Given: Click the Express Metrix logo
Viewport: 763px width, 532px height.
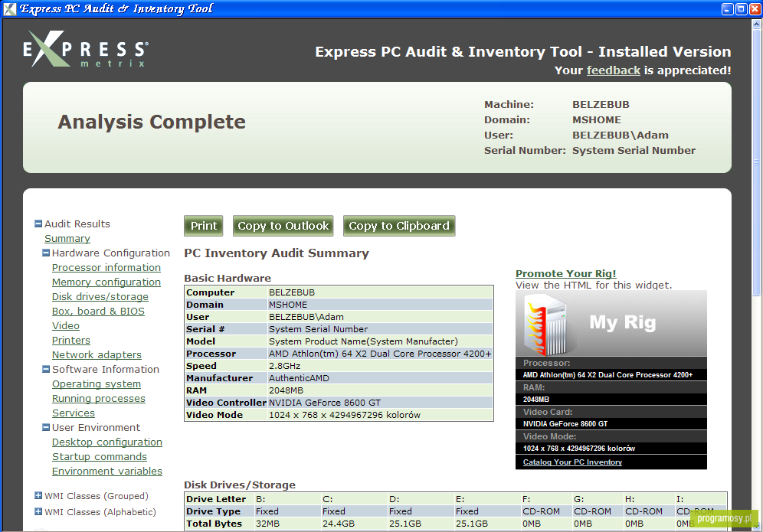Looking at the screenshot, I should (x=86, y=49).
